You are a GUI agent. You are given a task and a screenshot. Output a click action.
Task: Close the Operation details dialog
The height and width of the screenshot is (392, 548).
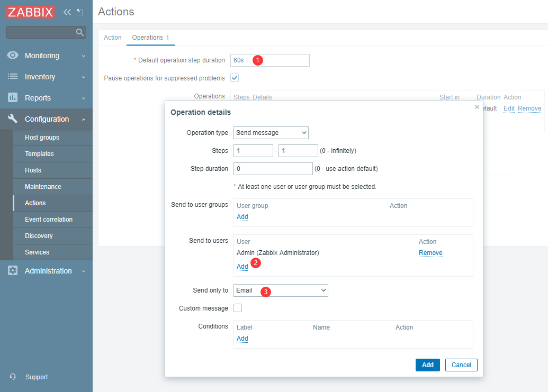click(477, 107)
